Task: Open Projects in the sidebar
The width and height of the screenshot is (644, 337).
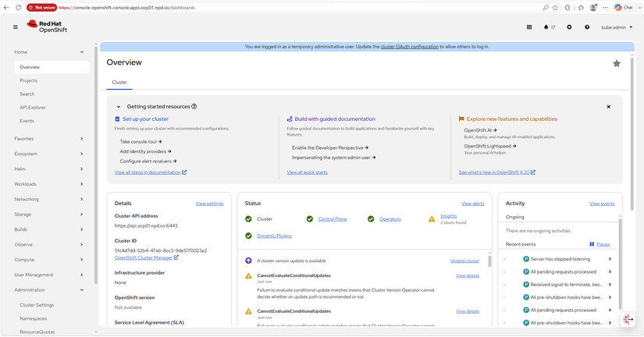Action: pyautogui.click(x=28, y=80)
